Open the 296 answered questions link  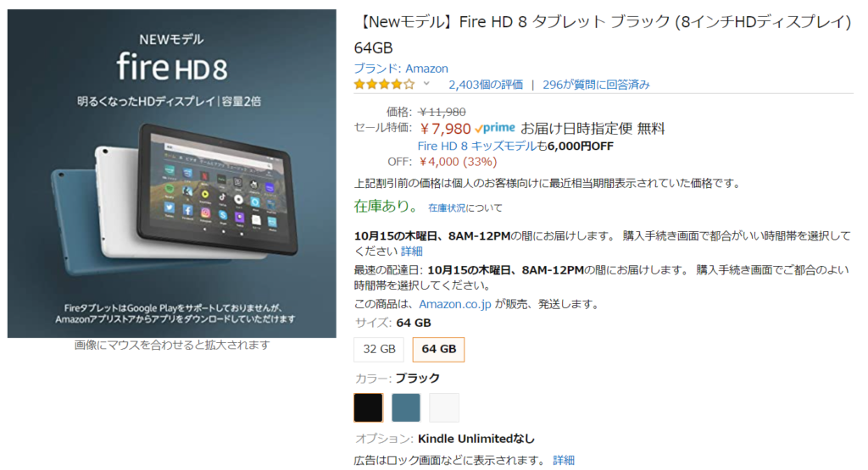[x=596, y=85]
